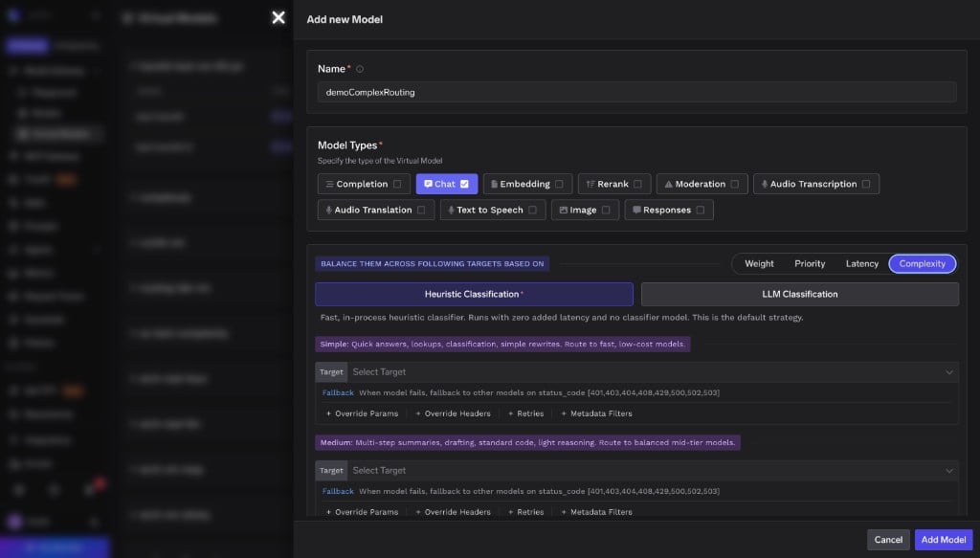Choose LLM Classification strategy
The image size is (980, 558).
[x=799, y=294]
